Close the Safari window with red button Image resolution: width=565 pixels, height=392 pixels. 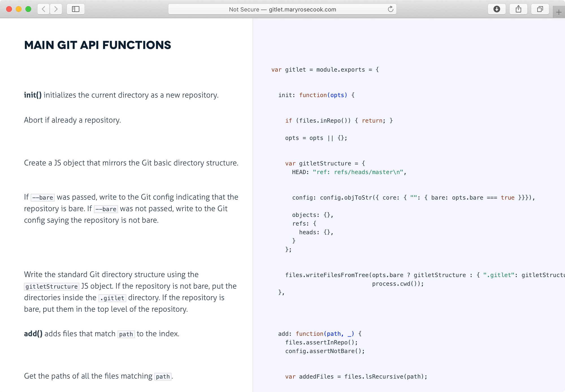tap(9, 9)
